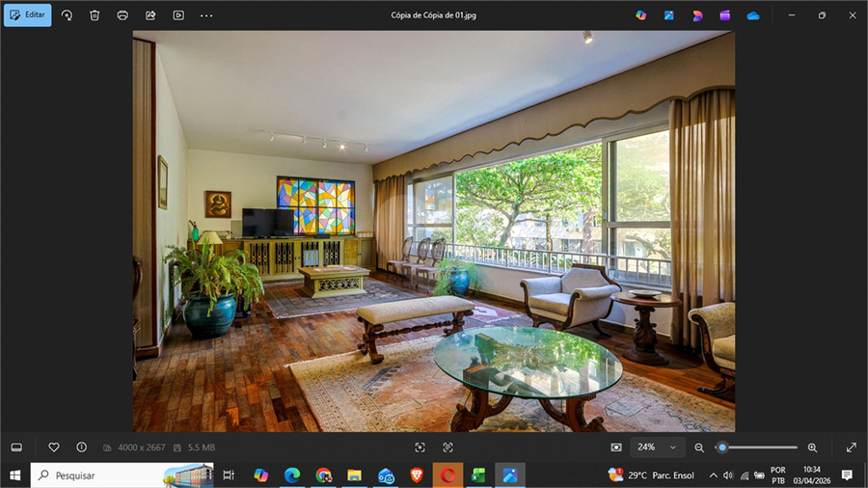868x488 pixels.
Task: Click the zoom out magnifier icon
Action: pos(699,447)
